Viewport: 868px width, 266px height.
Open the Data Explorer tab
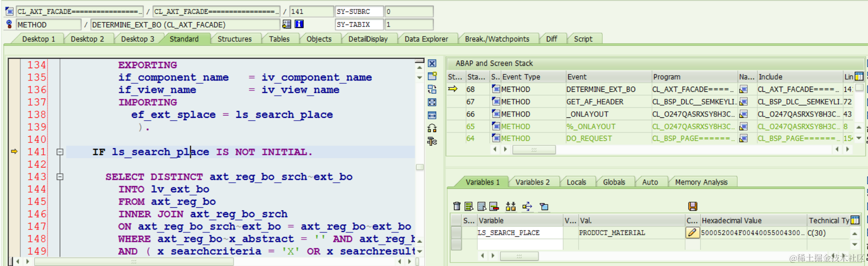point(426,39)
